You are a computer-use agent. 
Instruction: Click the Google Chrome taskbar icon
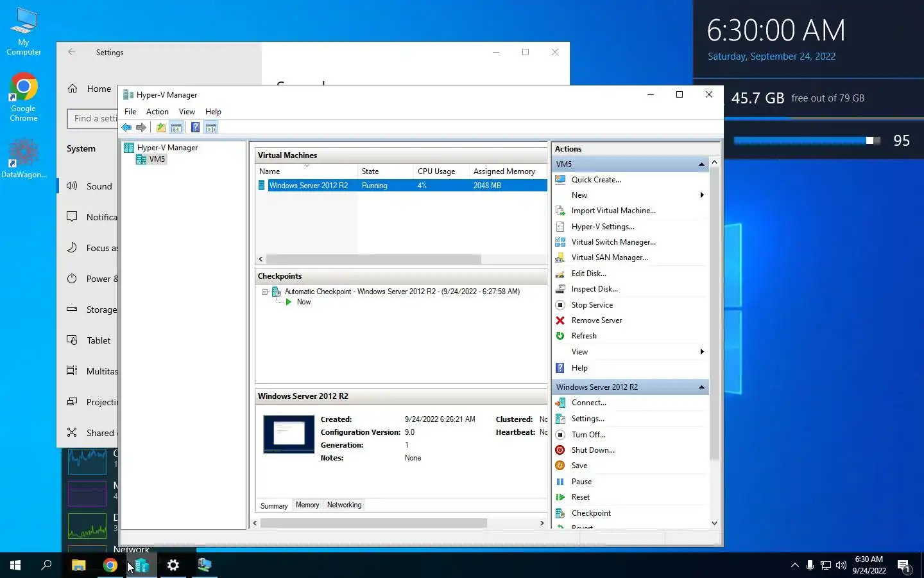[110, 565]
